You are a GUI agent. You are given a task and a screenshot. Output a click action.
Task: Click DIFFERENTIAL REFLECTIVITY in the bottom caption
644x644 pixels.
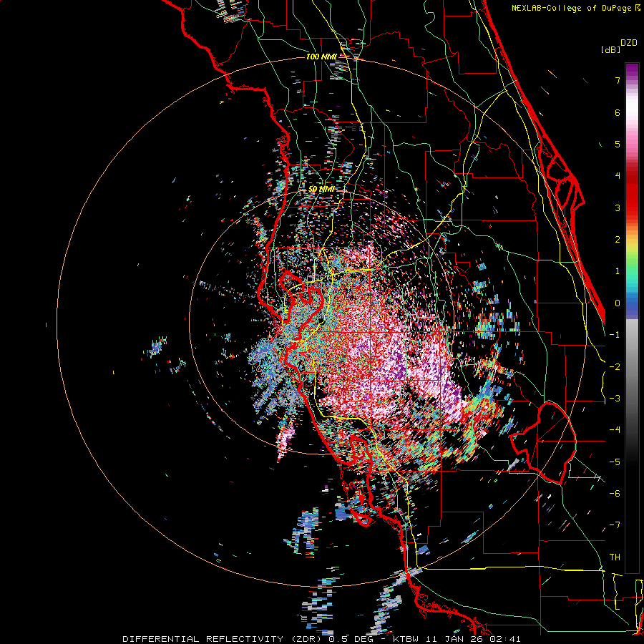(205, 639)
